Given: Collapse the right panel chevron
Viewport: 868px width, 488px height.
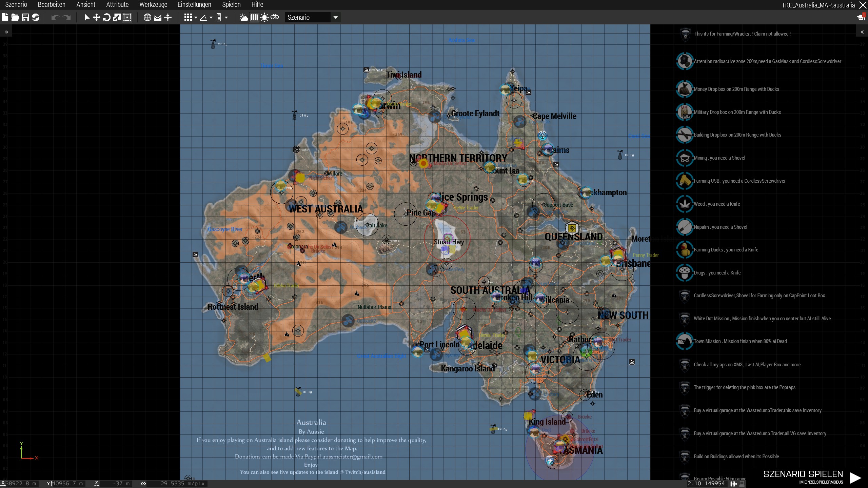Looking at the screenshot, I should [862, 32].
